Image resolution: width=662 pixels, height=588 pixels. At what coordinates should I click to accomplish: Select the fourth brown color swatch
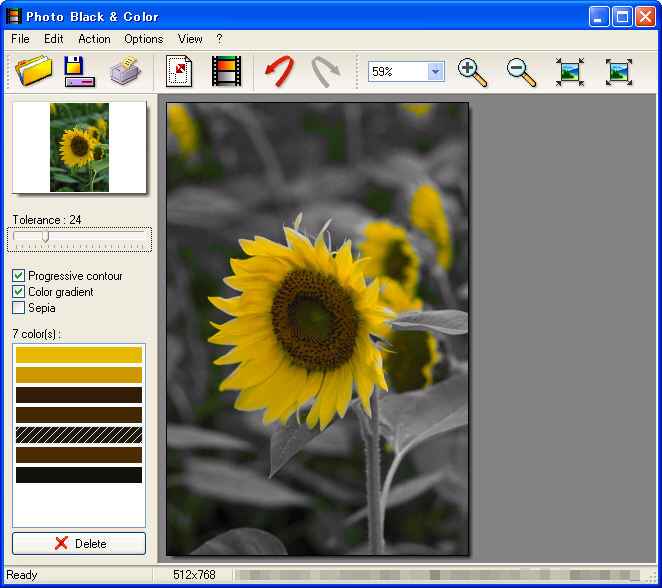pyautogui.click(x=79, y=415)
